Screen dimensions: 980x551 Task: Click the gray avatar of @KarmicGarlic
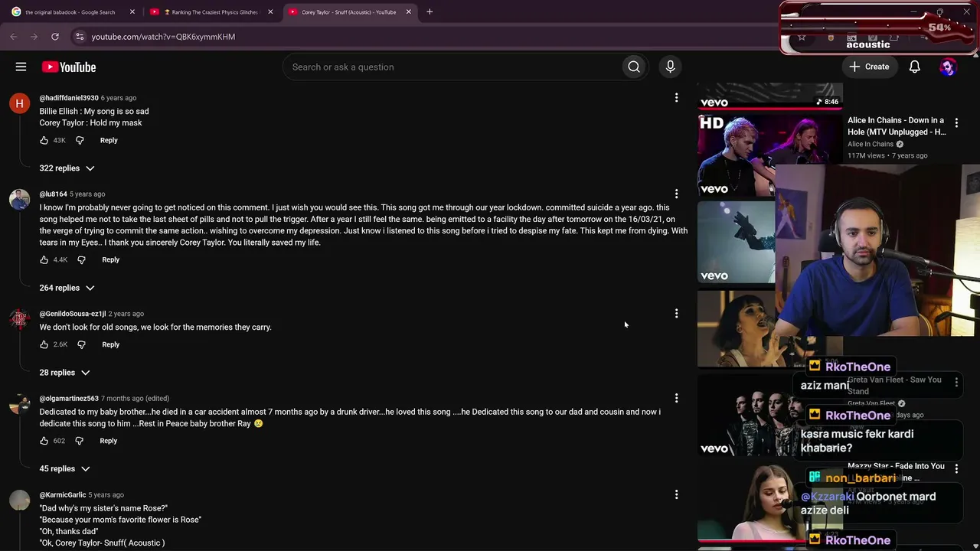pos(19,500)
